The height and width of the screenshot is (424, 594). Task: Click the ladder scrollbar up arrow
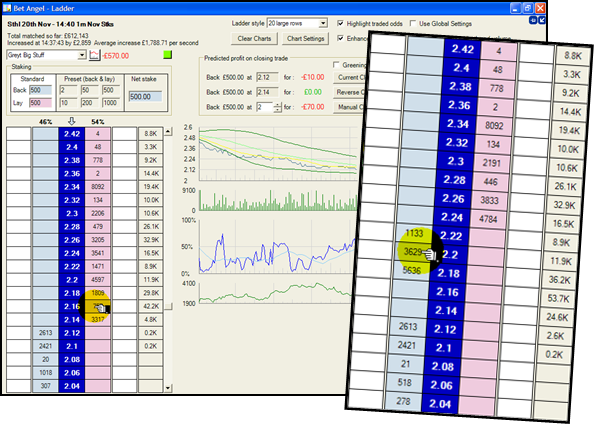coord(168,131)
